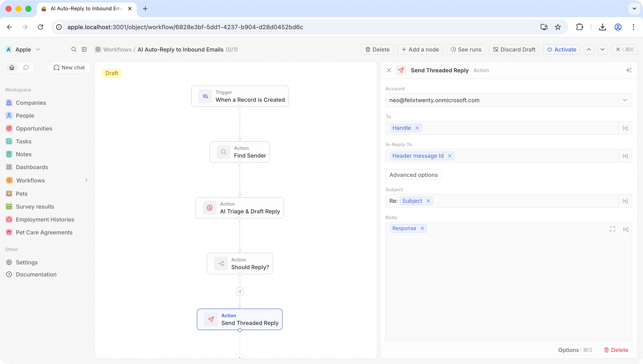Remove the Handle variable chip
Screen dimensions: 643x364
(417, 128)
